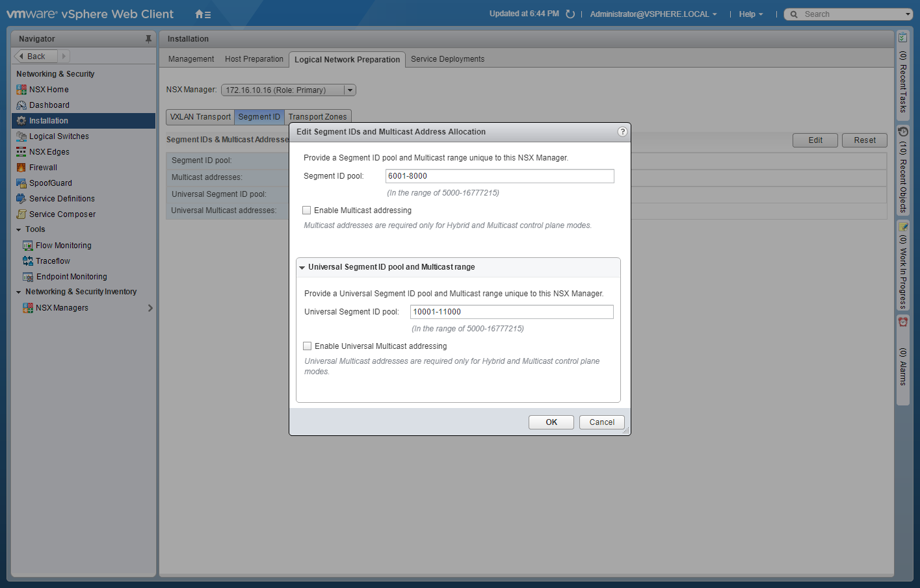Open the vSphere home menu icon
The image size is (920, 588).
point(203,14)
